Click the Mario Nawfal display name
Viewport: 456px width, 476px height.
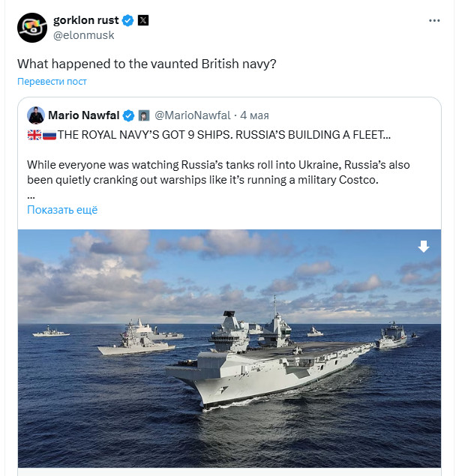pos(83,115)
